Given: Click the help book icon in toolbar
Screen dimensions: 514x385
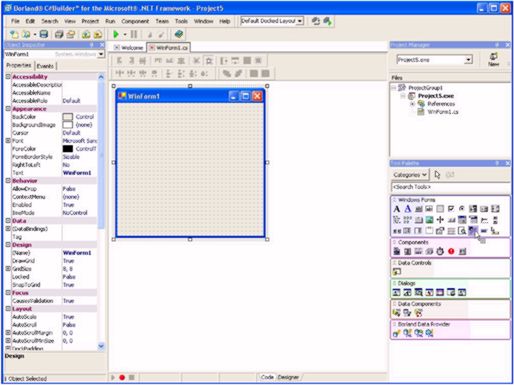Looking at the screenshot, I should [x=179, y=34].
